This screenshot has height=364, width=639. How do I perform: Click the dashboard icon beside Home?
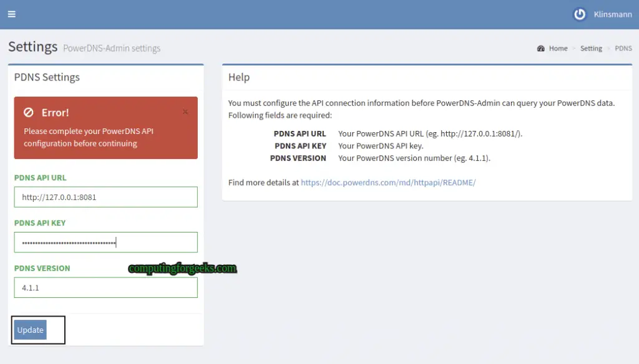tap(541, 49)
